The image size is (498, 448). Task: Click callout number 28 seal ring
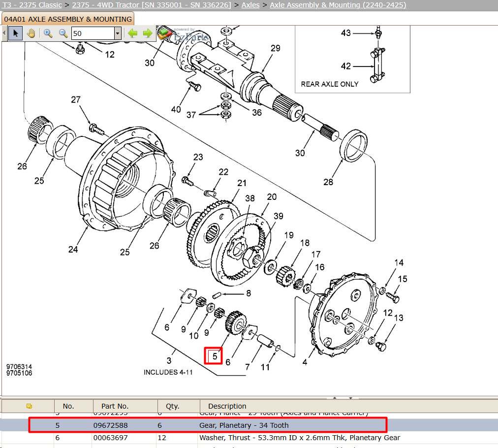[328, 182]
